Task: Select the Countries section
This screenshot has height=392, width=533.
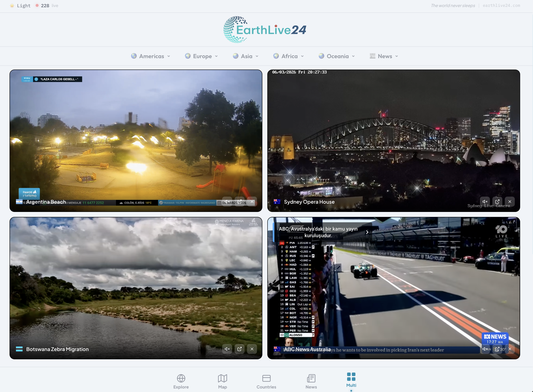Action: [x=266, y=381]
